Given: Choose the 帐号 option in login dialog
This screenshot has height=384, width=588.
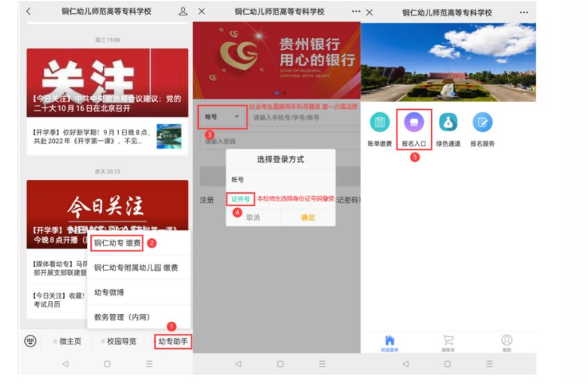Looking at the screenshot, I should [x=238, y=179].
